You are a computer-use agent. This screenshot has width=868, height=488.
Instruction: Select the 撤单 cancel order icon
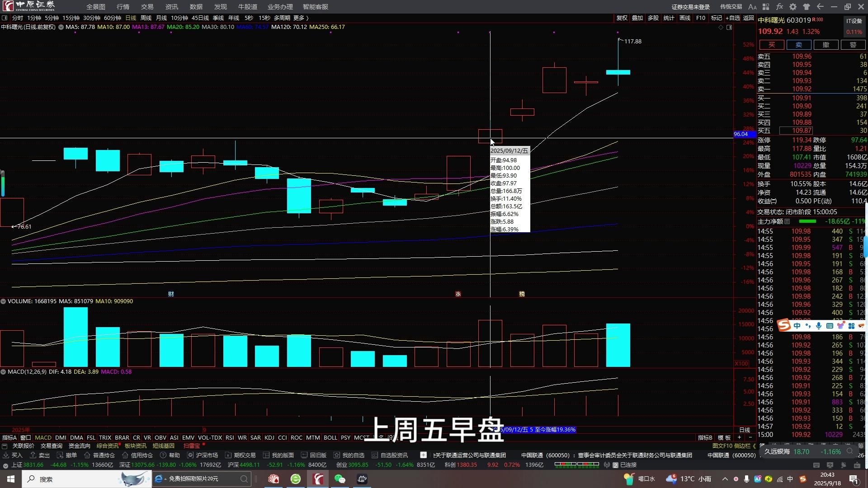pos(60,455)
